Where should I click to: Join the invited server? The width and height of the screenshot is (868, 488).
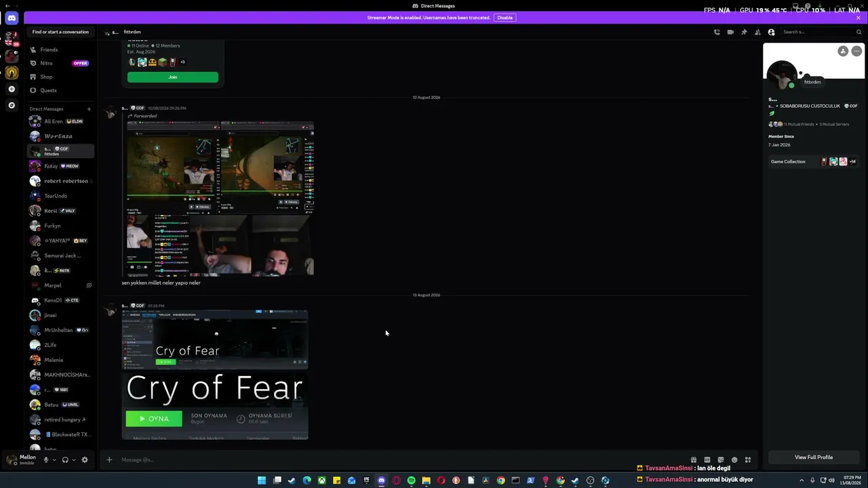[173, 77]
